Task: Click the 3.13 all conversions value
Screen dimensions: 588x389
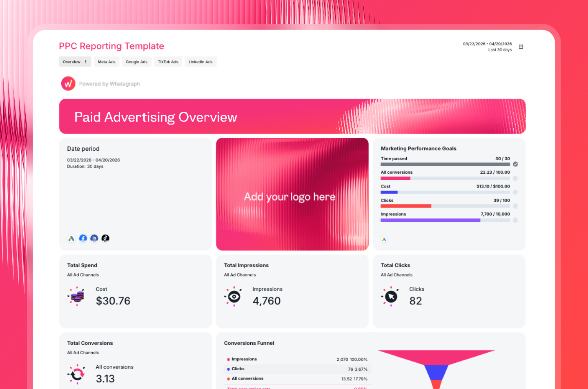Action: (105, 379)
